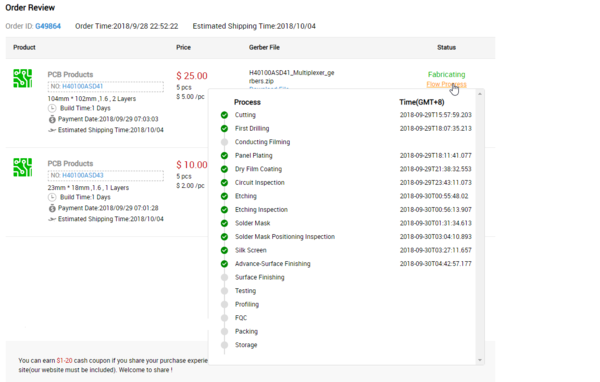Click the airplane shipping icon for H40100ASD41
The height and width of the screenshot is (382, 600).
52,130
